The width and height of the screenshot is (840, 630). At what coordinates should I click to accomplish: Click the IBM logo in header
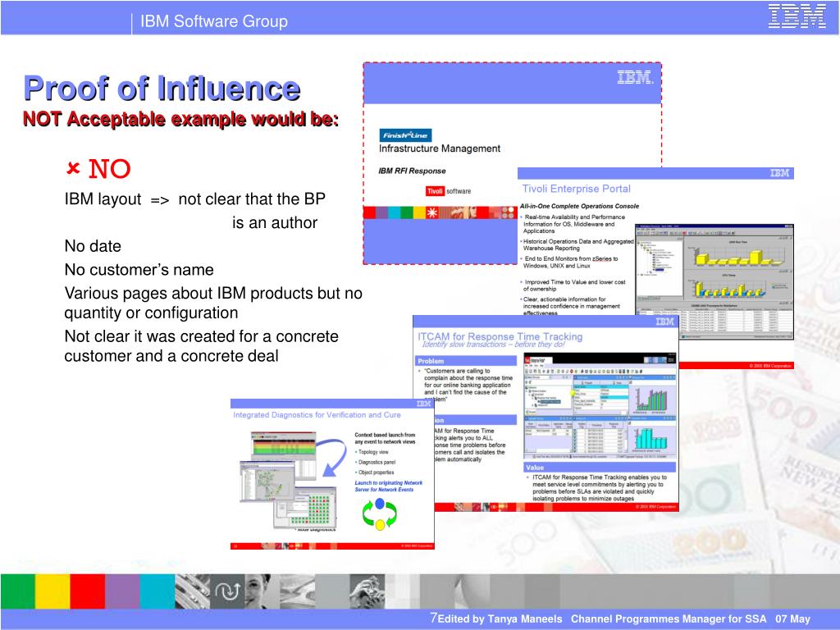(797, 16)
